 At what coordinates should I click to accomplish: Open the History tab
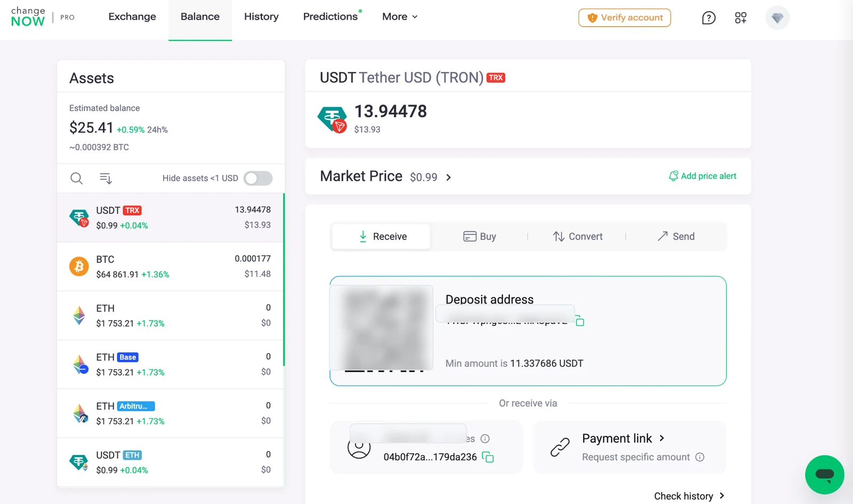[261, 17]
